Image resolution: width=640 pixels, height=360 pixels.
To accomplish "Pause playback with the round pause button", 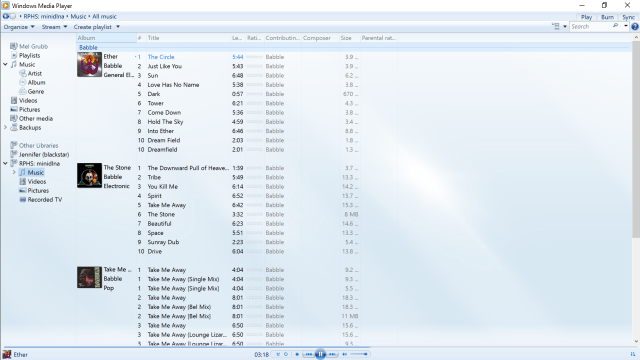I will pyautogui.click(x=320, y=354).
